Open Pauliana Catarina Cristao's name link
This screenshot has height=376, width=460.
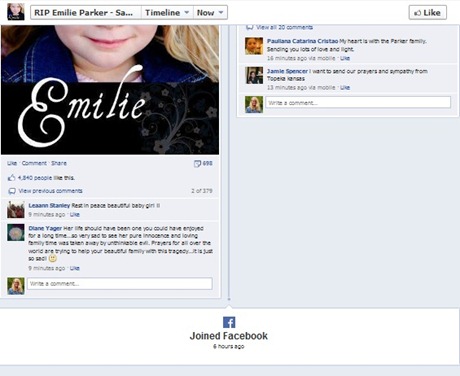click(x=302, y=41)
